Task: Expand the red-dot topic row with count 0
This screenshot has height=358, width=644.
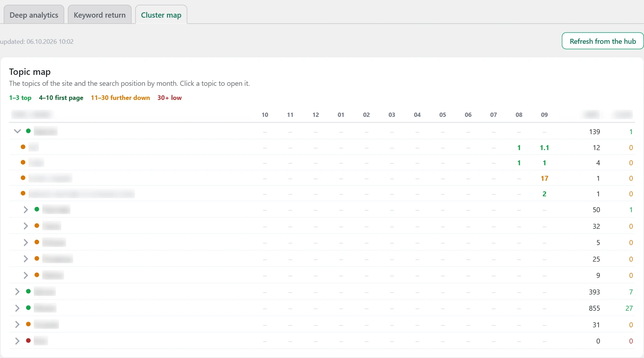Action: coord(17,341)
